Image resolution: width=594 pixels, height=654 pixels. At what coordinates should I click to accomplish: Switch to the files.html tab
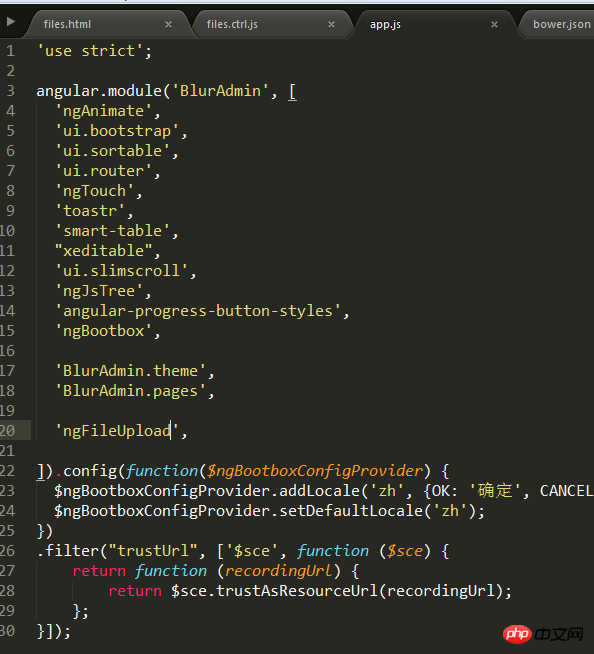[67, 24]
